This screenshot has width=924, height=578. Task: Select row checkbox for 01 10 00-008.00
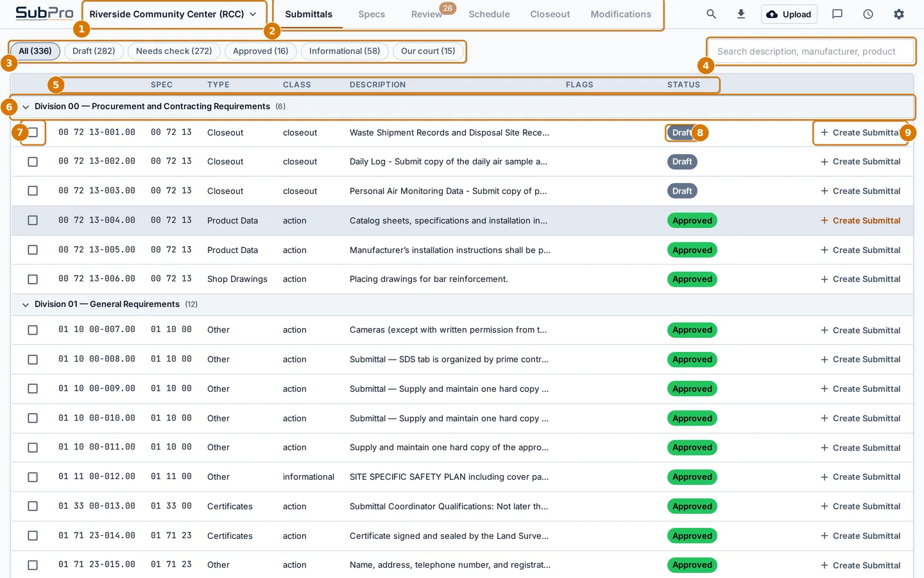(33, 360)
